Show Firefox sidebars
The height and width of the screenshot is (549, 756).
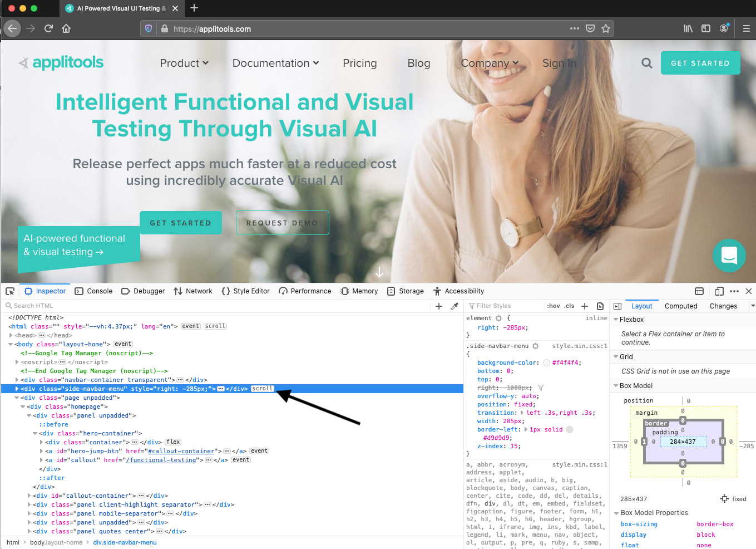point(706,28)
